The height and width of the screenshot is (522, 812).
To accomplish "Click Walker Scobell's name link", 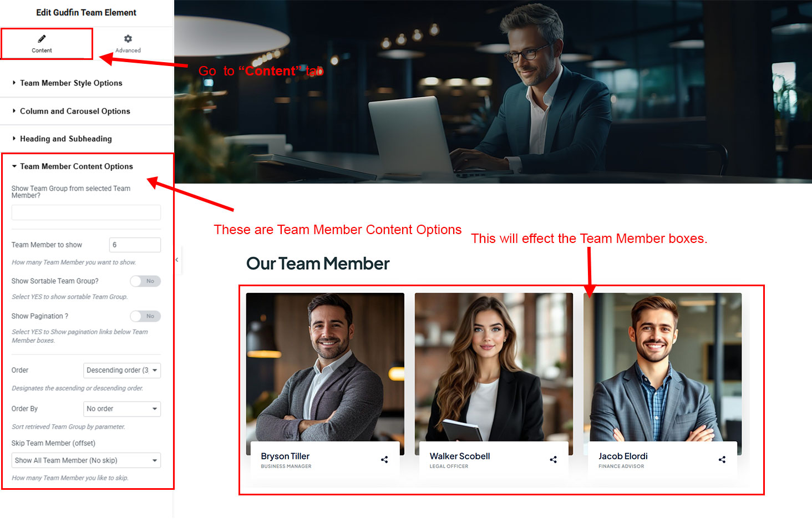I will click(x=460, y=456).
